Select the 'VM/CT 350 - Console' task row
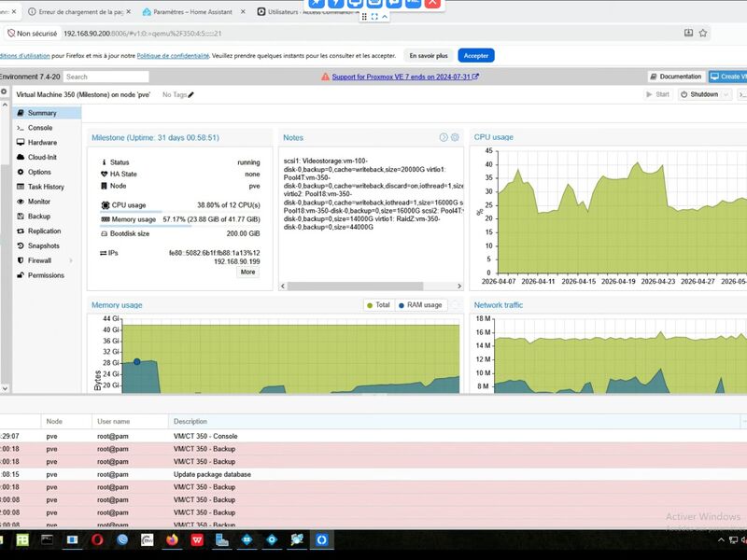This screenshot has width=747, height=560. pyautogui.click(x=373, y=436)
